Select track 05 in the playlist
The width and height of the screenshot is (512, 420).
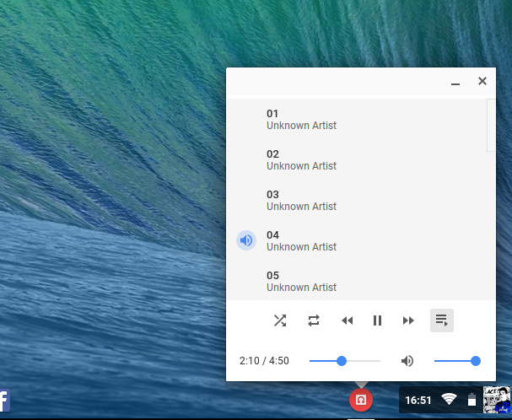coord(301,281)
